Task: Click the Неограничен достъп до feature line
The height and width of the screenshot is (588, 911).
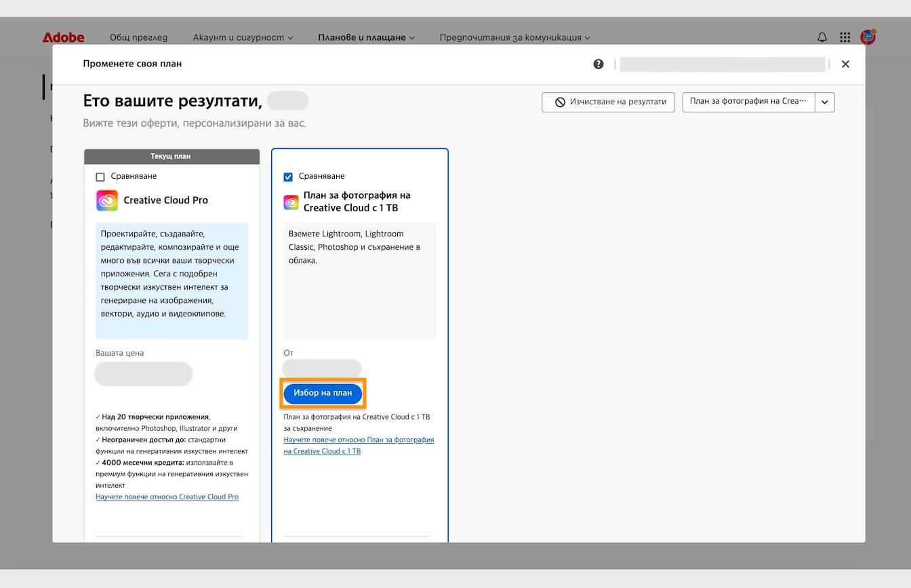Action: (x=171, y=445)
